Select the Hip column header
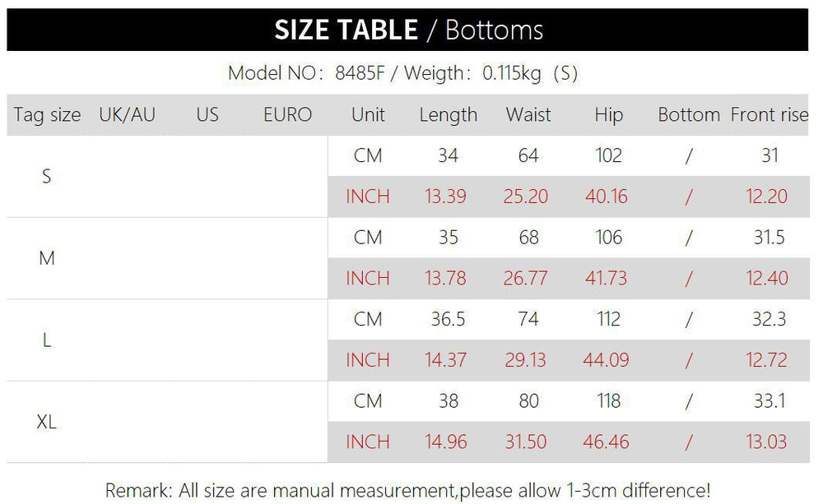Screen dimensions: 823x504 pos(609,115)
